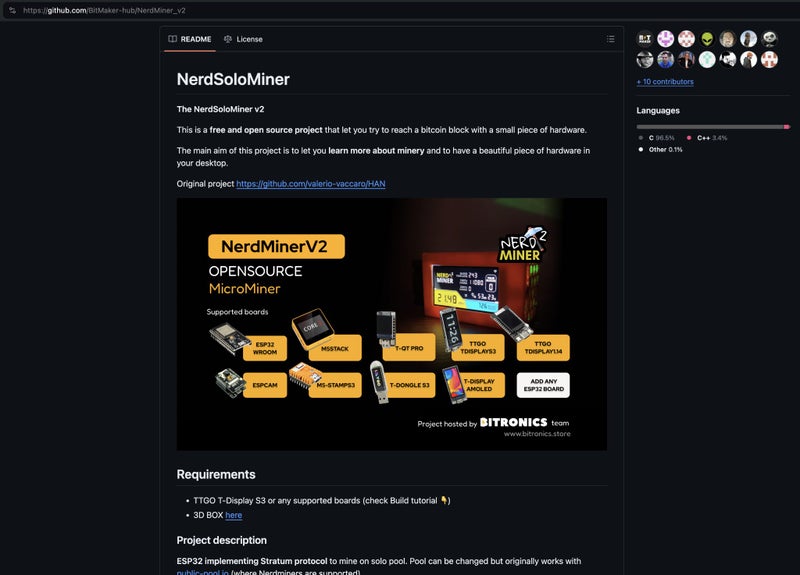Open the purple pattern contributor avatar
800x575 pixels.
(x=665, y=39)
